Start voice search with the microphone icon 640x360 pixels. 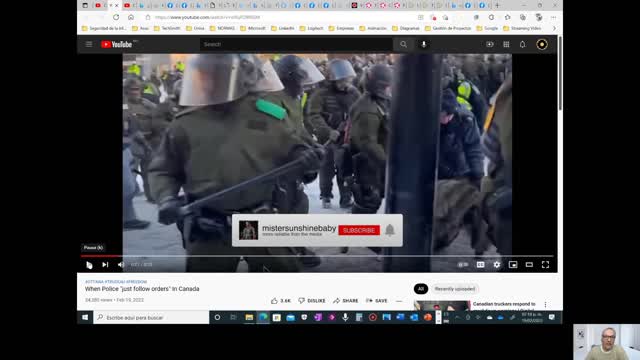[424, 44]
